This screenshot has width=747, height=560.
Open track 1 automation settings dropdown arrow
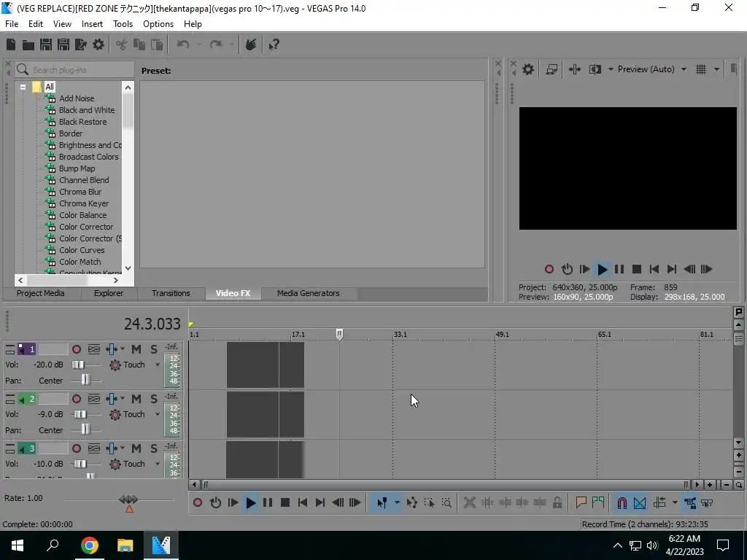tap(123, 349)
